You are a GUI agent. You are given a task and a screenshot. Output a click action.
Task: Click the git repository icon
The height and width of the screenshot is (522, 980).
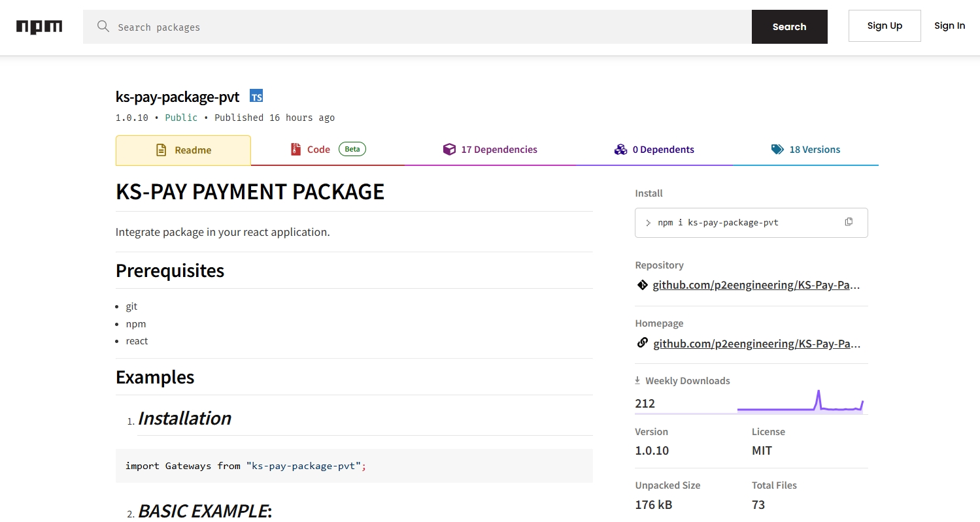(642, 285)
